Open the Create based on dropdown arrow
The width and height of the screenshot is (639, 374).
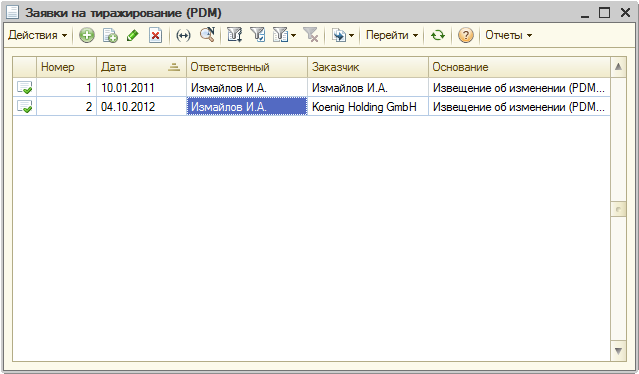pyautogui.click(x=351, y=36)
